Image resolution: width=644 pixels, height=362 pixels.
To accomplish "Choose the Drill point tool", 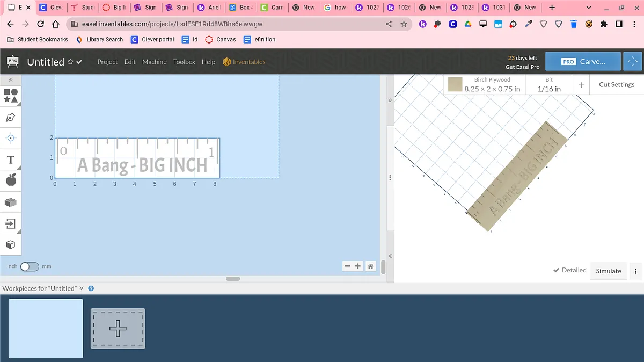I will pos(11,138).
